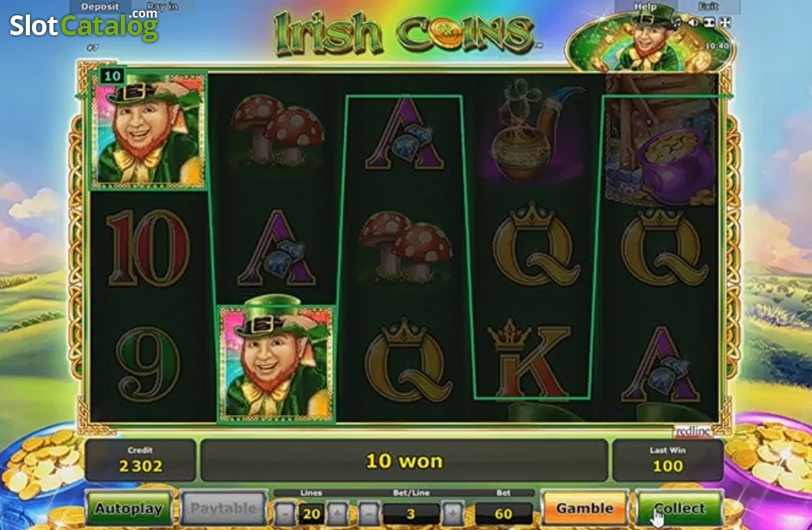The width and height of the screenshot is (812, 530).
Task: Collect the winnings
Action: pyautogui.click(x=679, y=509)
